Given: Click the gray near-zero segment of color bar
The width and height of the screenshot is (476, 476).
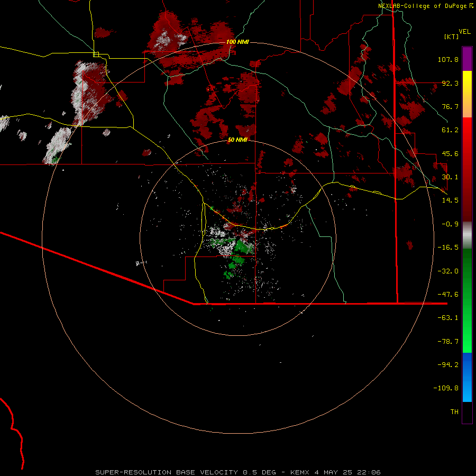Looking at the screenshot, I should pyautogui.click(x=467, y=234).
